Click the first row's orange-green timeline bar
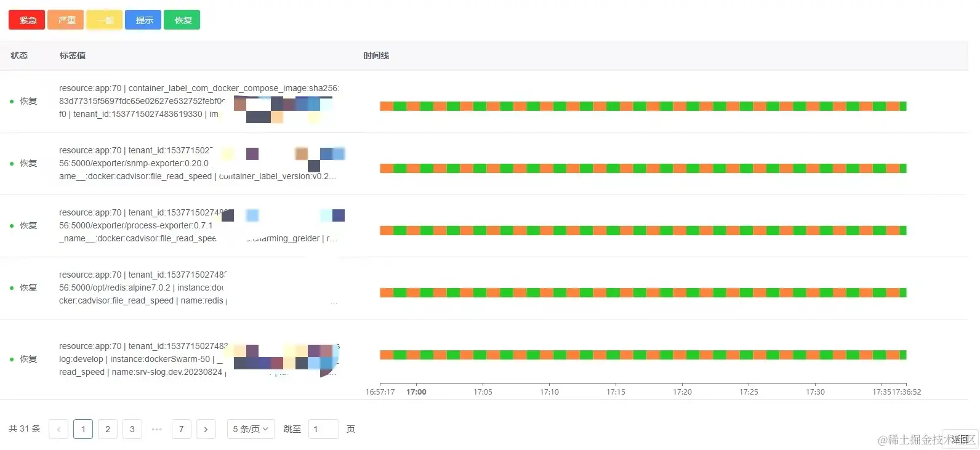980x450 pixels. coord(643,106)
